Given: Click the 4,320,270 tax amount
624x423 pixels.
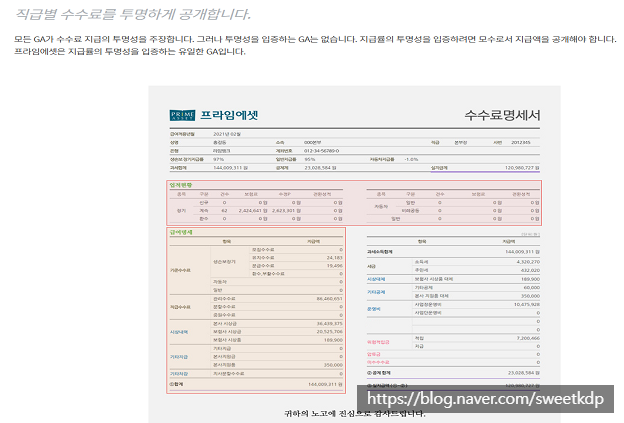Looking at the screenshot, I should (528, 262).
